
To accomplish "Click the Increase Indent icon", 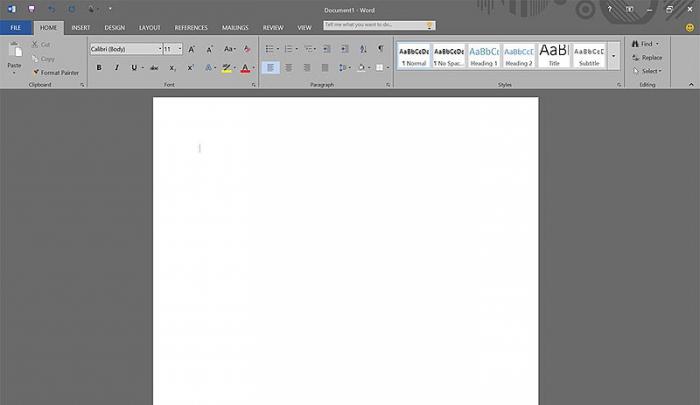I will [x=344, y=48].
